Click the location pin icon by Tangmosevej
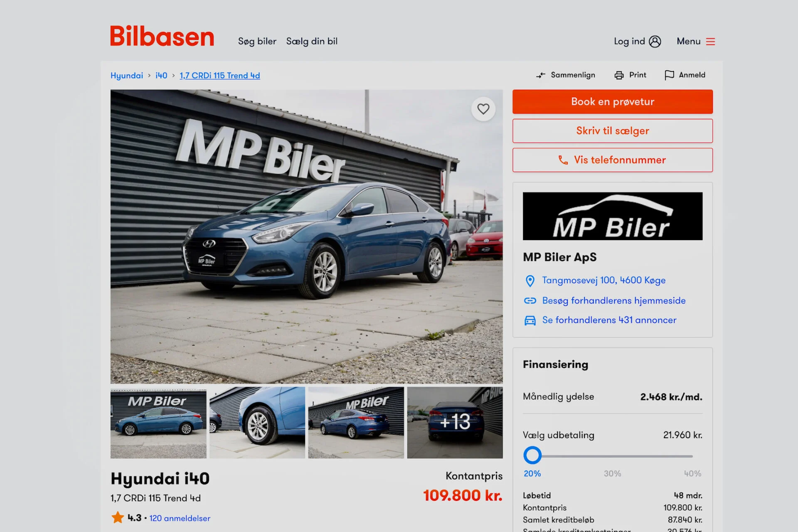 [530, 281]
